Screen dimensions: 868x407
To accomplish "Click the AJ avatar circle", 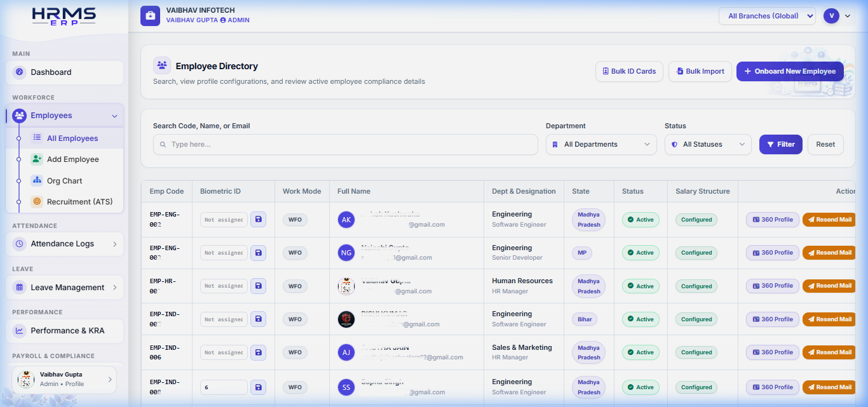I will coord(346,352).
